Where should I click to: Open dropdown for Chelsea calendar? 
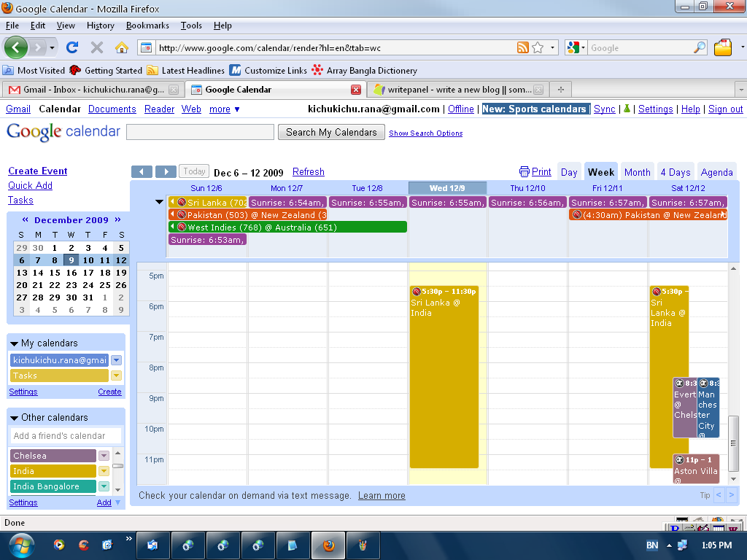click(104, 456)
